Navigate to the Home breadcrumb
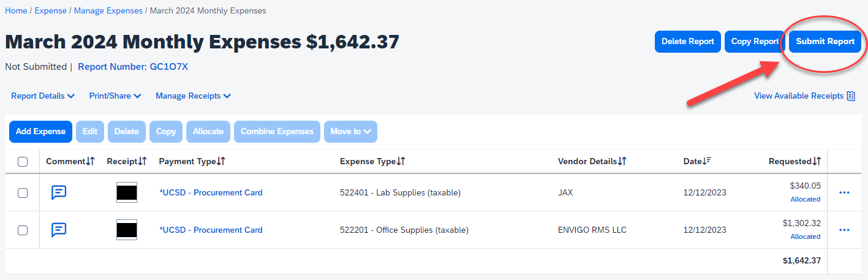Image resolution: width=868 pixels, height=280 pixels. [x=16, y=11]
